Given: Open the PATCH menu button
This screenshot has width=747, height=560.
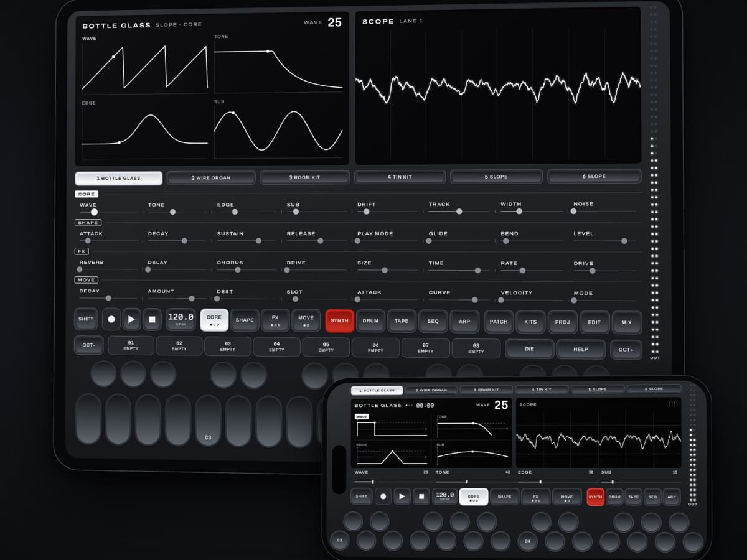Looking at the screenshot, I should [x=499, y=322].
